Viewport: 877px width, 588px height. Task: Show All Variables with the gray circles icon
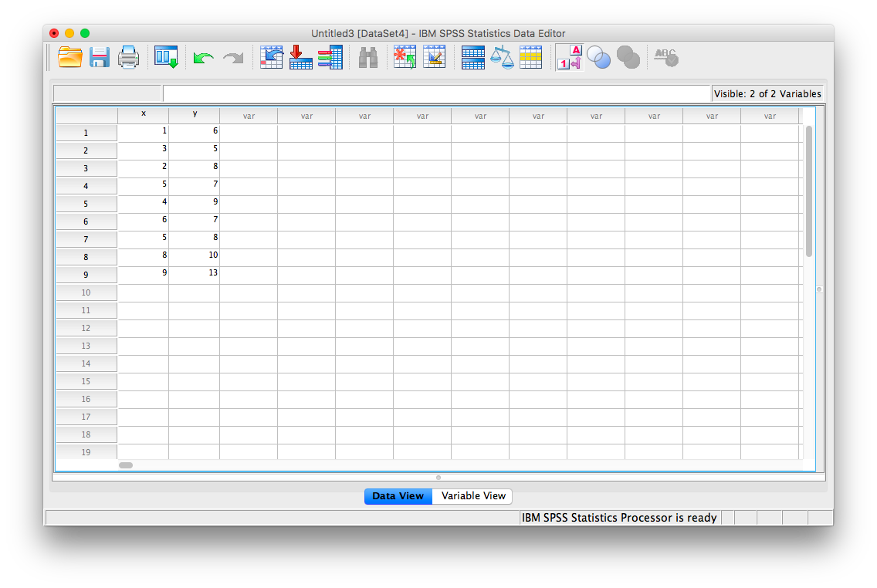point(628,57)
